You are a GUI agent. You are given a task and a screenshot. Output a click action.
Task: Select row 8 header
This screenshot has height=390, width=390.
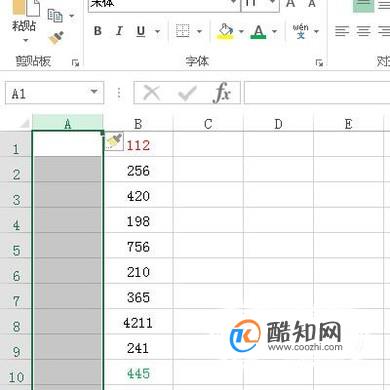pyautogui.click(x=16, y=322)
